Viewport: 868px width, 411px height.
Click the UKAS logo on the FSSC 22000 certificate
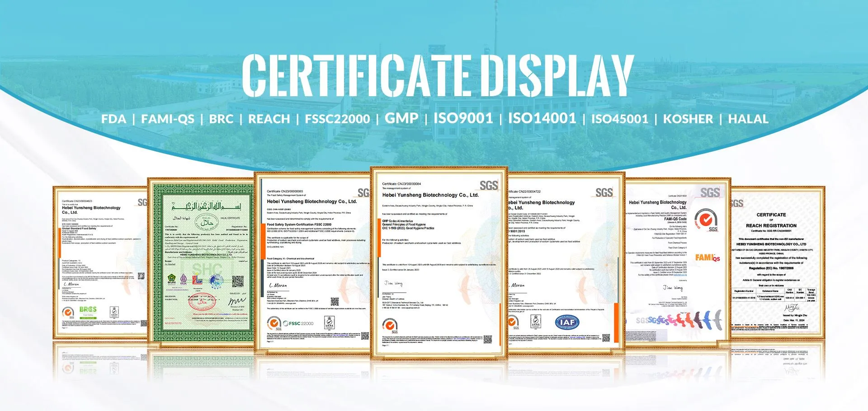coord(330,323)
